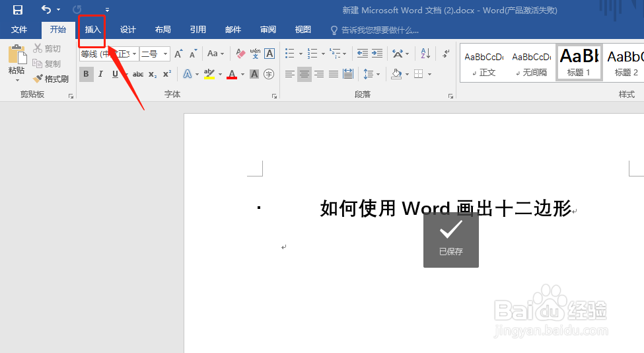Increase font size with the grow font icon
This screenshot has height=353, width=644.
point(178,54)
